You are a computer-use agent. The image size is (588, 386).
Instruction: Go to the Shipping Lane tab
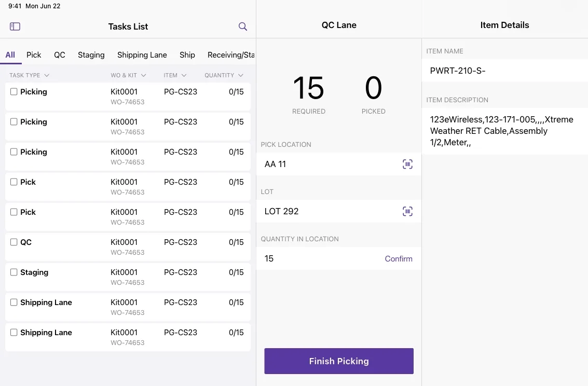pos(142,54)
